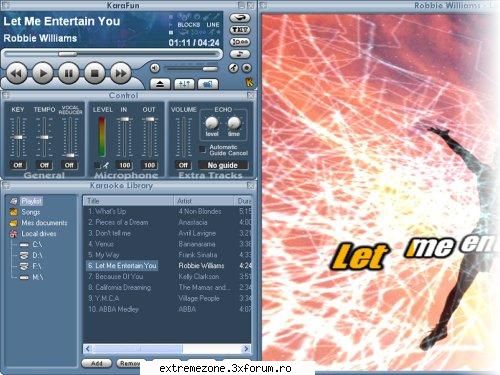
Task: Open Mes documents folder in library
Action: [x=44, y=223]
